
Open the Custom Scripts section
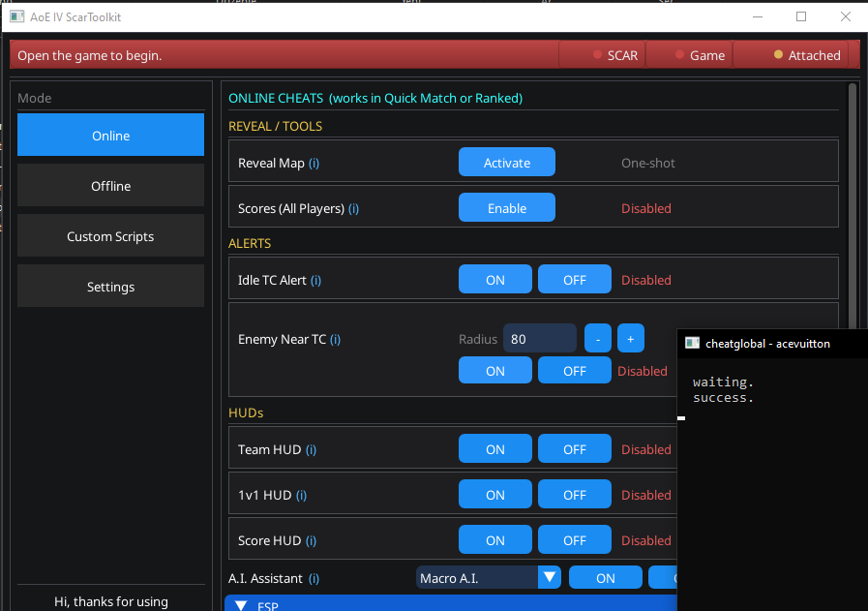click(110, 235)
